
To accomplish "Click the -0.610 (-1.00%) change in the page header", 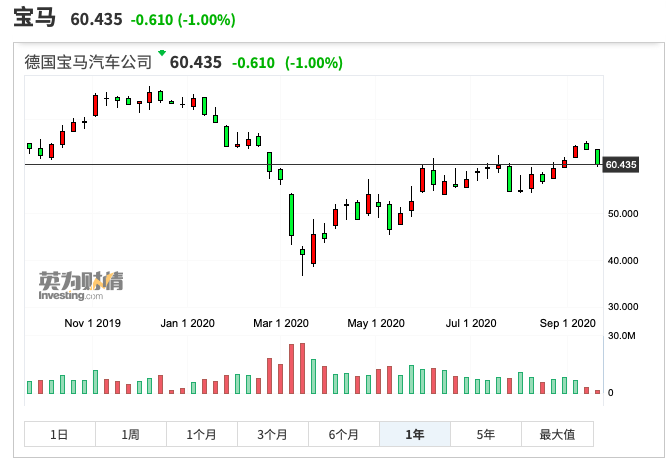I will [183, 20].
